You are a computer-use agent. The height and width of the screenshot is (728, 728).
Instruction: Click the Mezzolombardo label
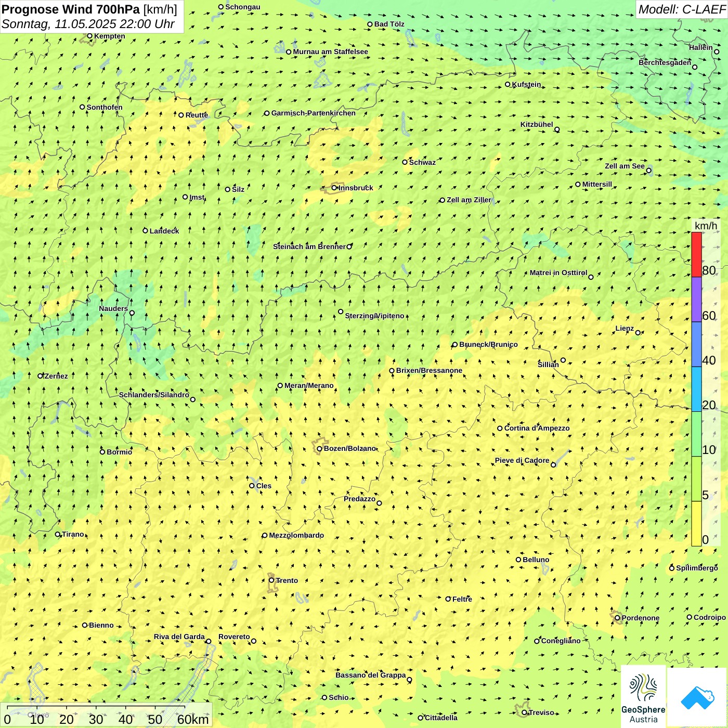pyautogui.click(x=296, y=535)
